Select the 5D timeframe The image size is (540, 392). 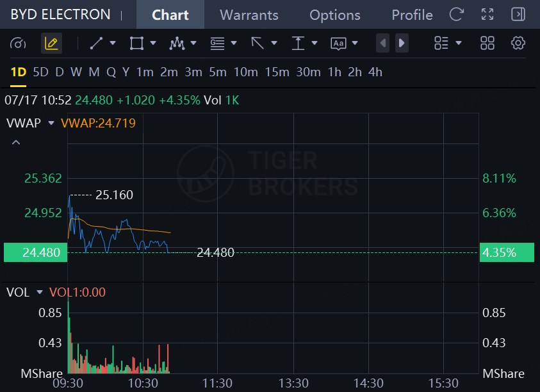coord(40,72)
